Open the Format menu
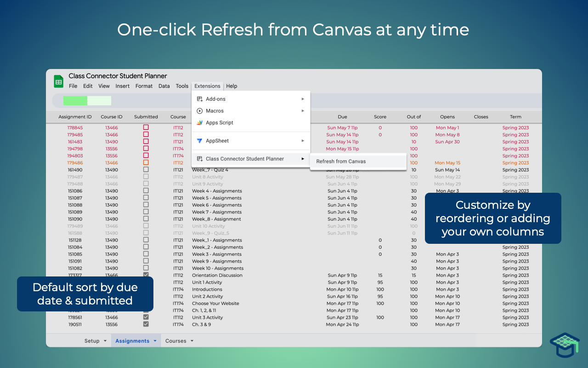The width and height of the screenshot is (588, 368). click(144, 86)
